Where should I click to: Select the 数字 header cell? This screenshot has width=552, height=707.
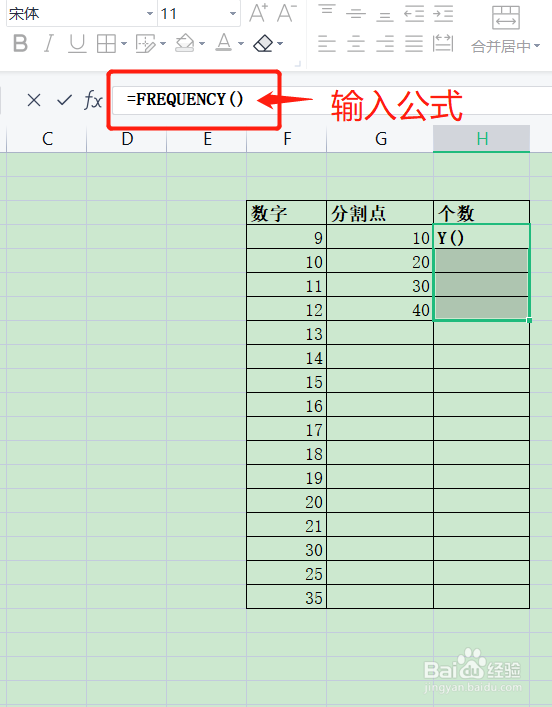click(x=286, y=212)
